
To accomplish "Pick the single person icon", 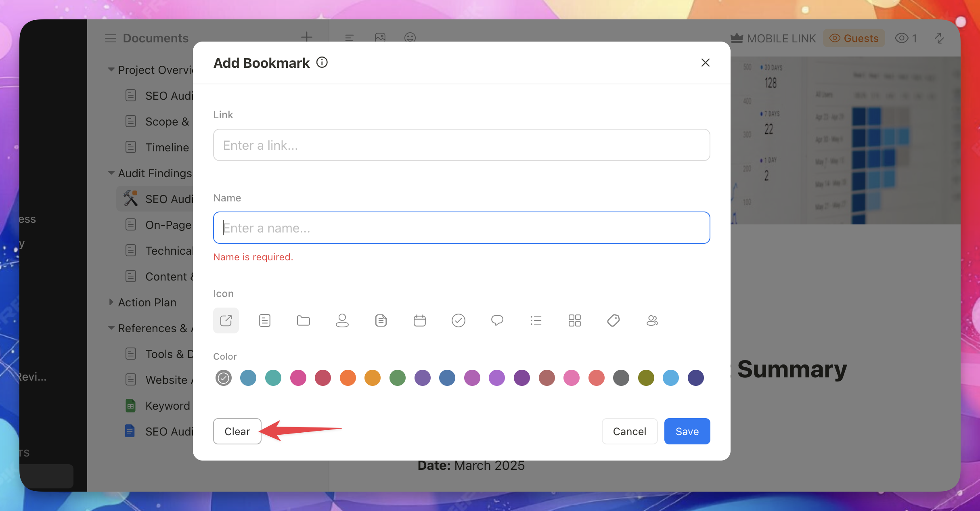I will point(342,320).
